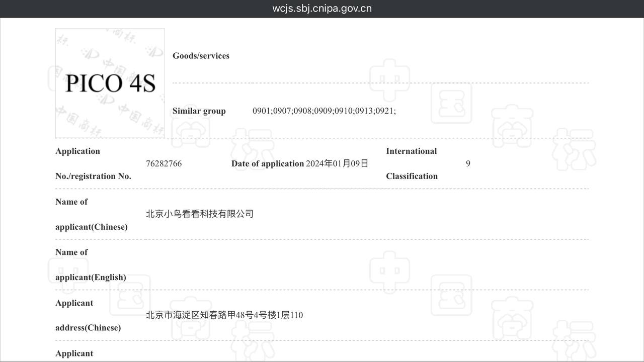Click the Application No./registration No. label

[93, 163]
